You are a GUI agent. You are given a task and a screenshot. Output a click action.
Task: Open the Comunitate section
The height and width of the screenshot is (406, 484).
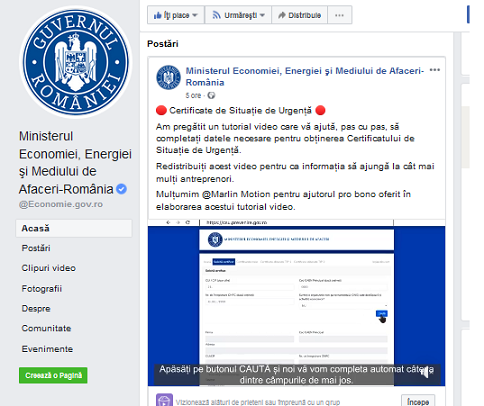point(46,329)
